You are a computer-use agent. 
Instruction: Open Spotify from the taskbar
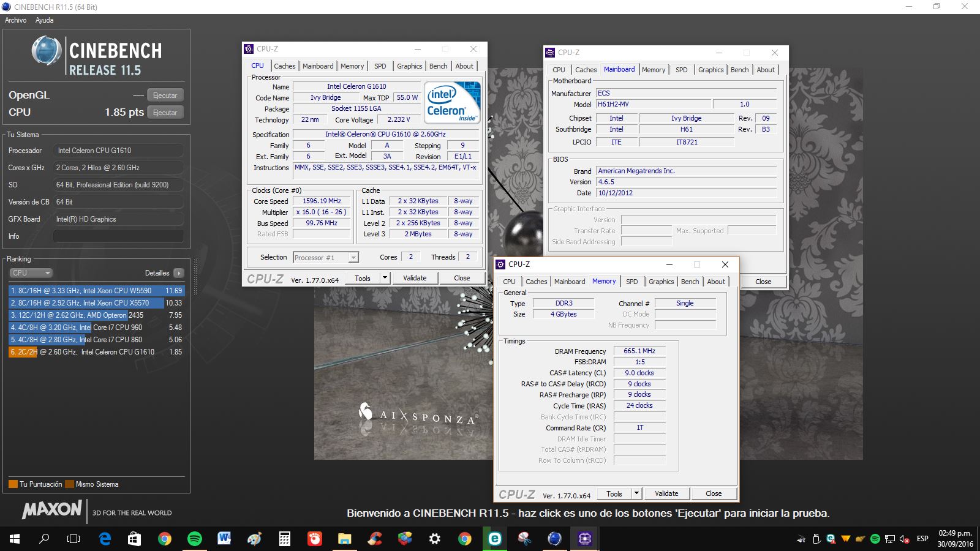point(194,539)
